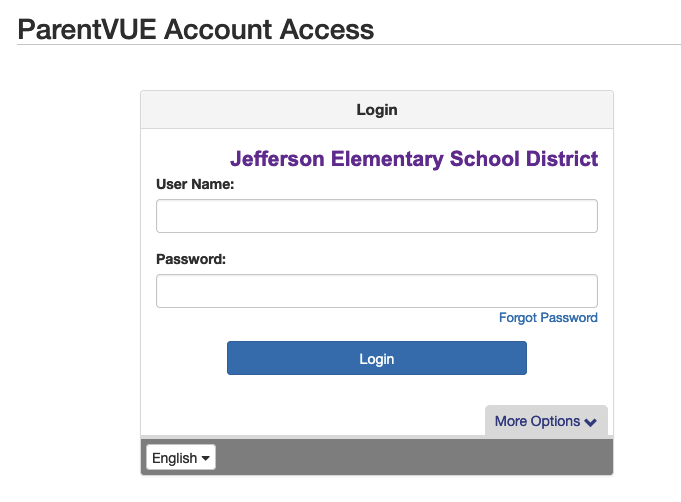Screen dimensions: 681x502
Task: Click the Login panel header bar
Action: pyautogui.click(x=377, y=110)
